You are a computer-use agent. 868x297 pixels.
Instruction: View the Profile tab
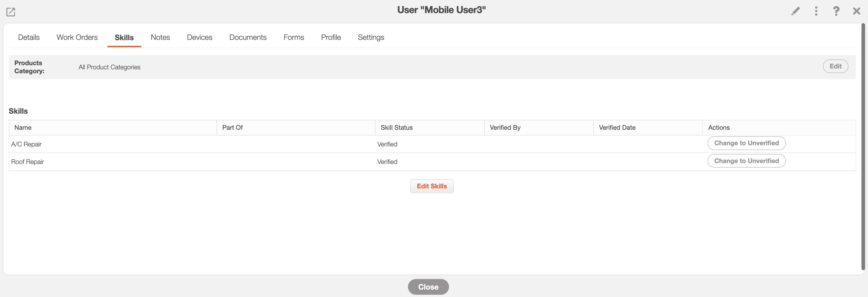[330, 37]
